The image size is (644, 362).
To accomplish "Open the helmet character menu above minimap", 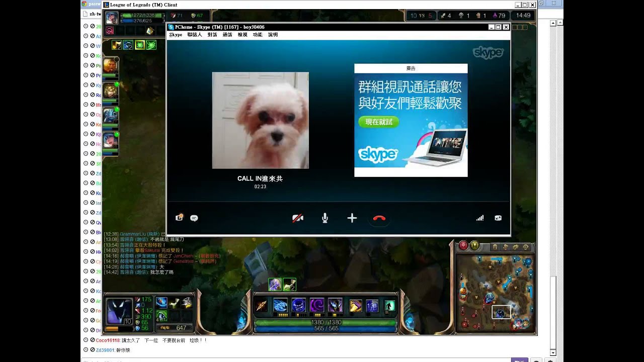I will (495, 247).
